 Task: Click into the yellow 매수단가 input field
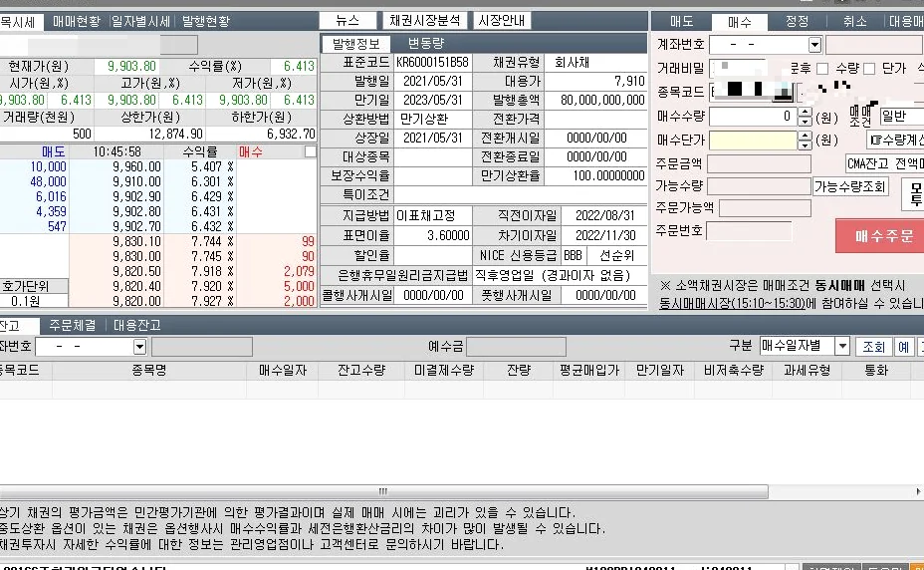tap(753, 140)
